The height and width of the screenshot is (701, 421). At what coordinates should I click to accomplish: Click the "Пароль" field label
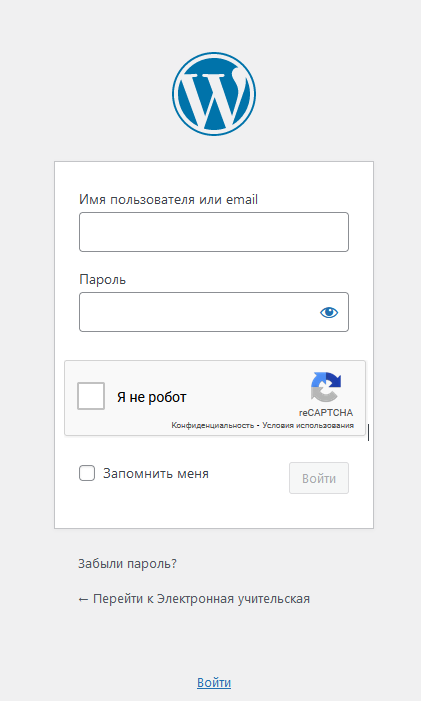102,280
